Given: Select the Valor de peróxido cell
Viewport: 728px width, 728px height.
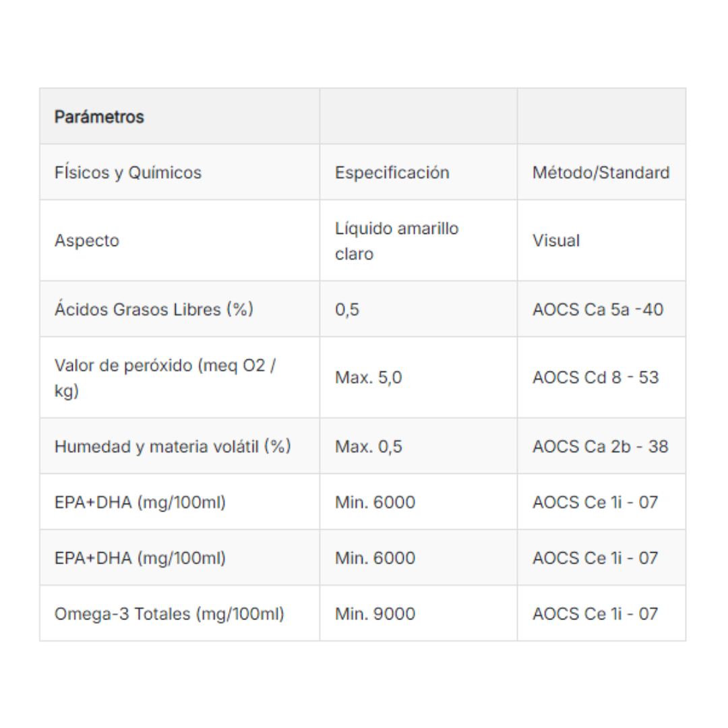Looking at the screenshot, I should click(x=165, y=377).
